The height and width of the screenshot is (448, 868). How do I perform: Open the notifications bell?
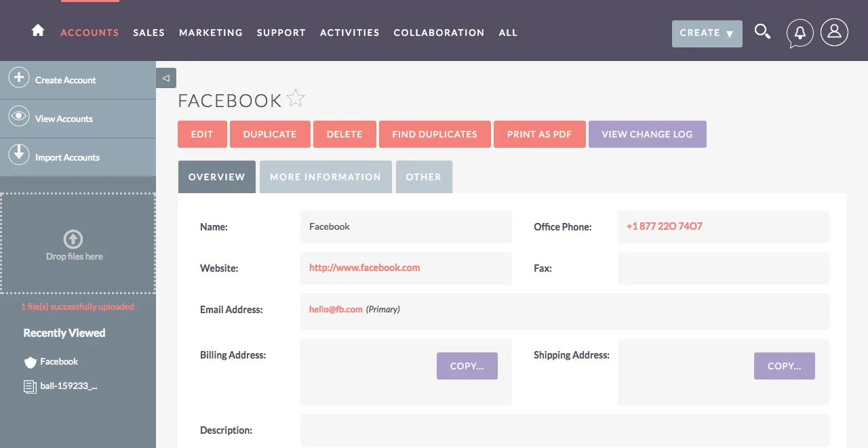tap(800, 33)
